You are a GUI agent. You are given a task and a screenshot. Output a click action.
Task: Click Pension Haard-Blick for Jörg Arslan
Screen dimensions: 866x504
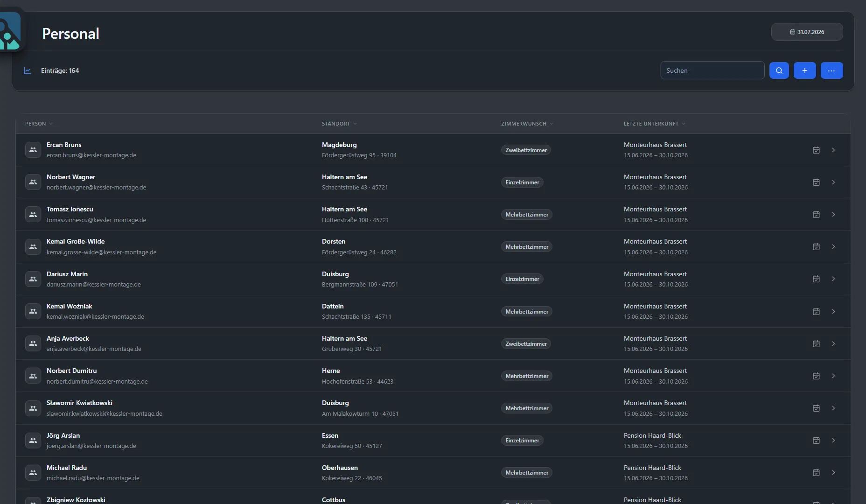pos(652,435)
